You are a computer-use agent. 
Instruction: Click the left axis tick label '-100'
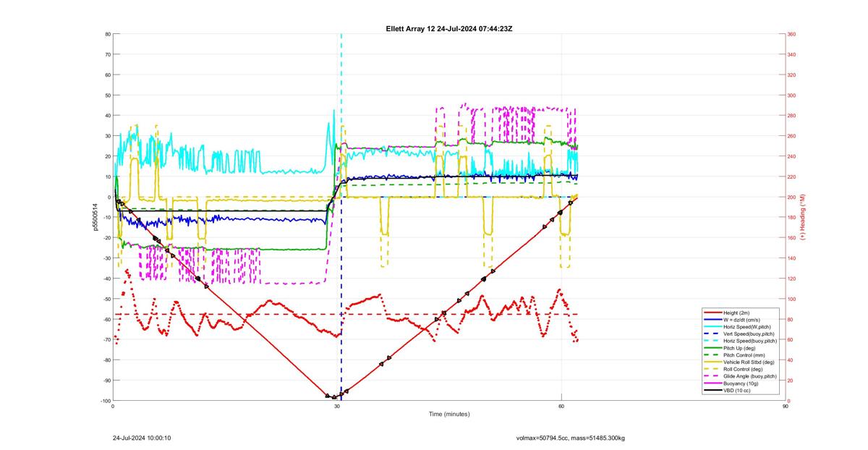tap(106, 401)
